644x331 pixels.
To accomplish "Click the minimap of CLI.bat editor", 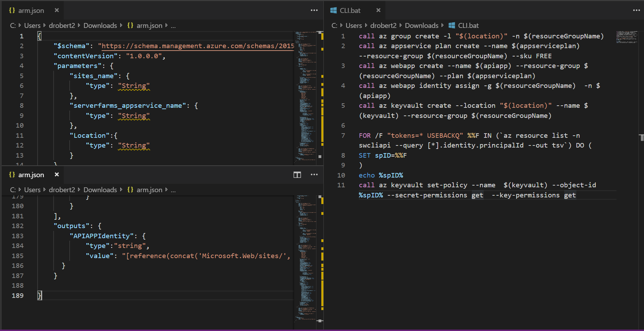I will (627, 37).
